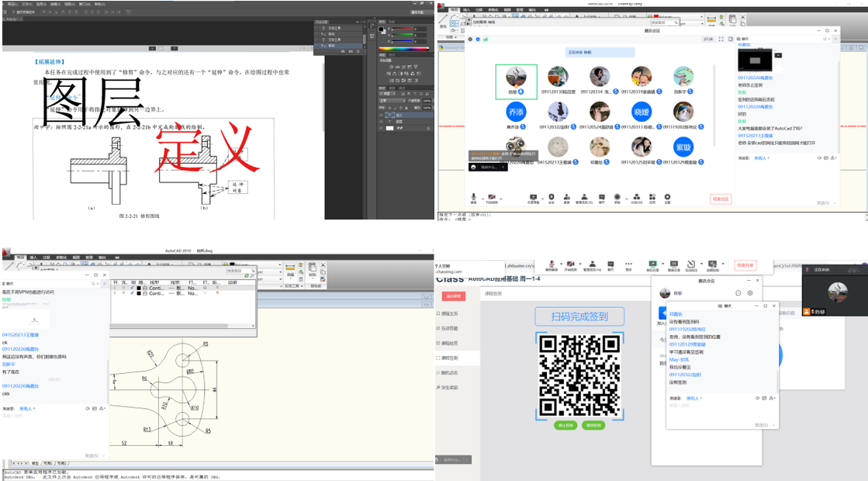868x481 pixels.
Task: Start recording with the 录制 icon
Action: click(617, 198)
